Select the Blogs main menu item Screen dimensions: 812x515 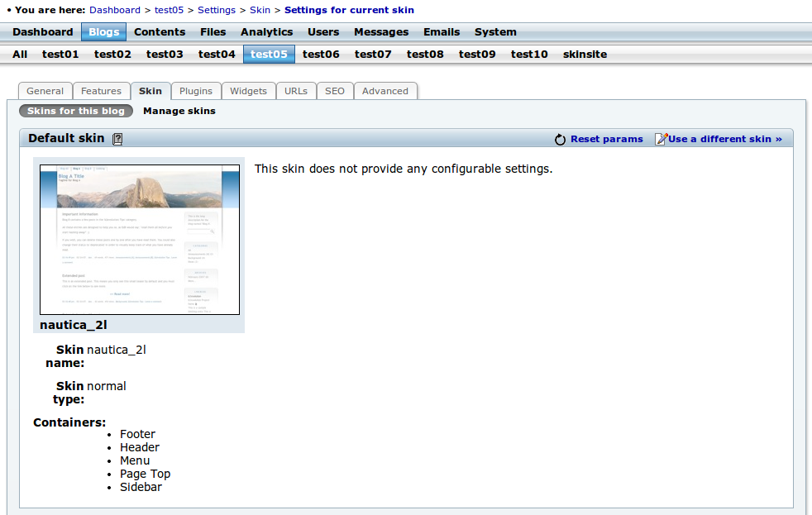tap(103, 32)
